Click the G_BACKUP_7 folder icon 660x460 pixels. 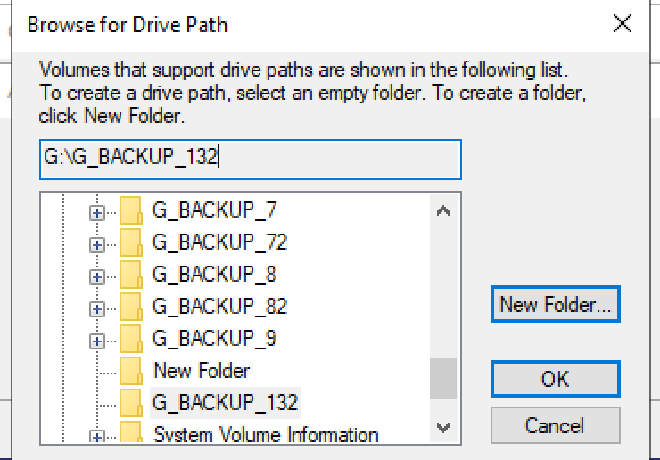[130, 211]
